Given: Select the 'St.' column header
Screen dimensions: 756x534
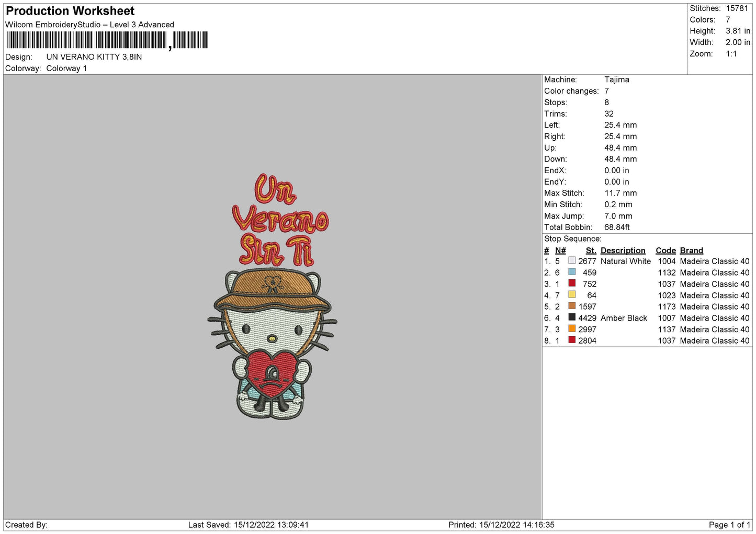Looking at the screenshot, I should [x=591, y=251].
